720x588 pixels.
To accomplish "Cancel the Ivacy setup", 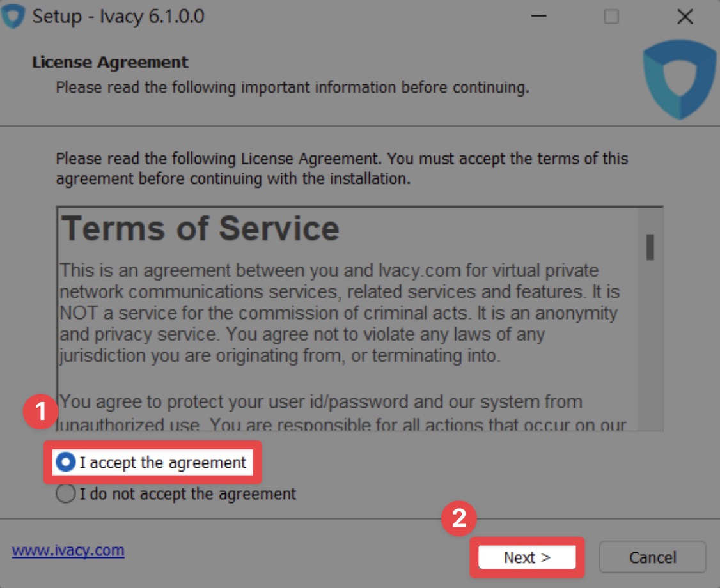I will coord(652,557).
